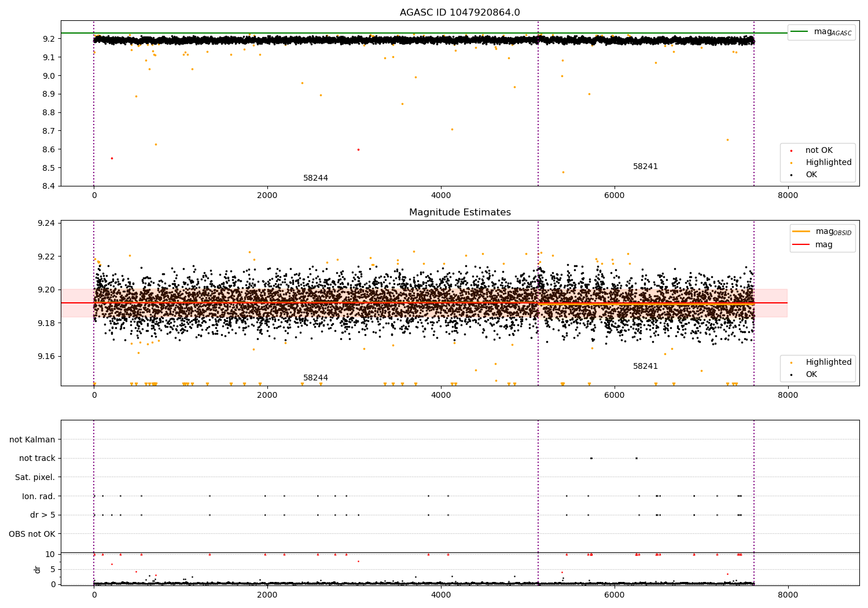Select "Highlighted" in the AGASC plot legend

[821, 163]
